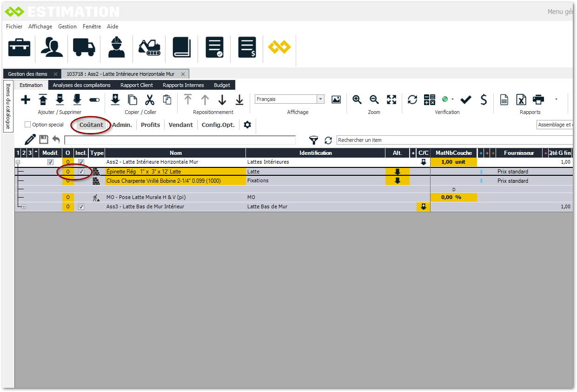
Task: Open the delivery truck module icon
Action: pyautogui.click(x=84, y=47)
